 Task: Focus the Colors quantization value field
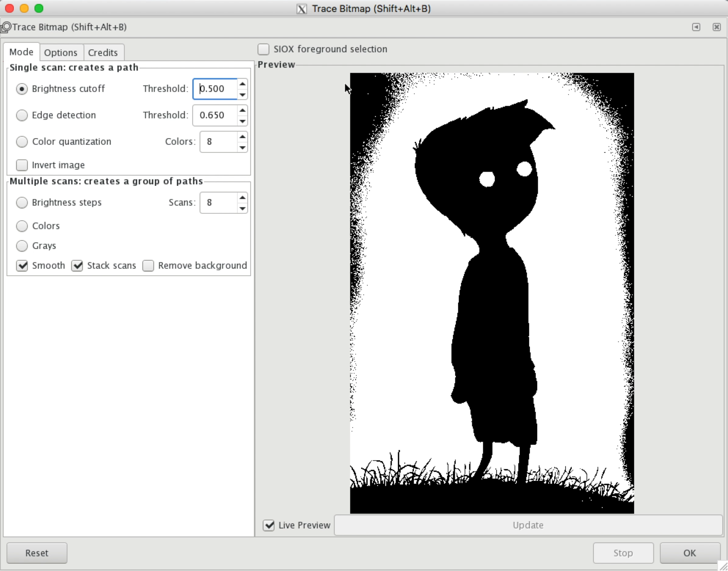point(219,142)
